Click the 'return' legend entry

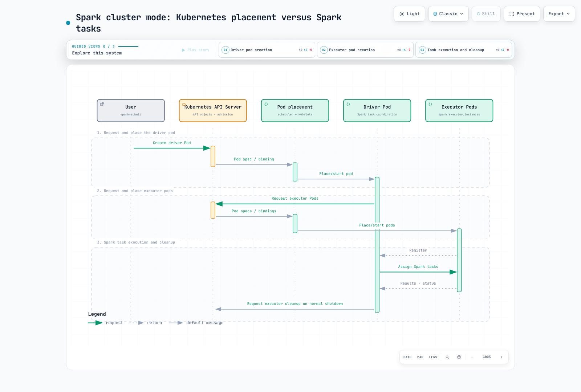pos(146,323)
